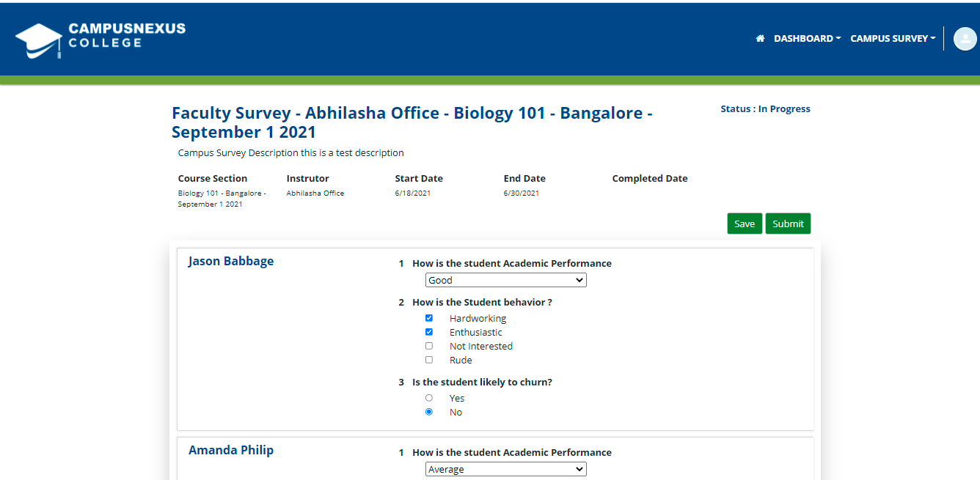Click the Status In Progress label
This screenshot has height=480, width=980.
(765, 108)
